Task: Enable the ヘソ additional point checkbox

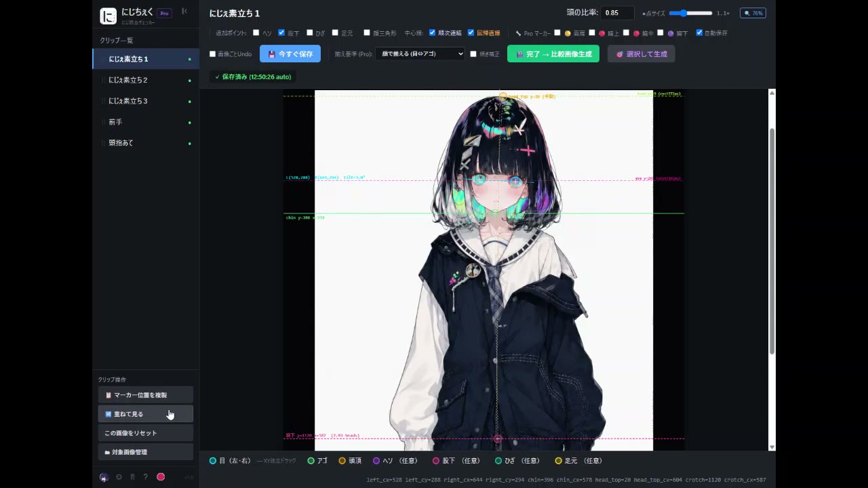Action: (256, 33)
